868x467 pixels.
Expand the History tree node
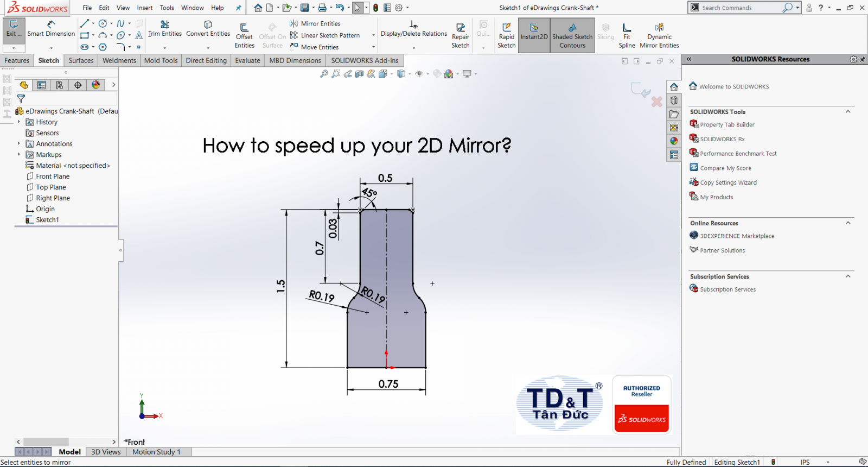(19, 122)
